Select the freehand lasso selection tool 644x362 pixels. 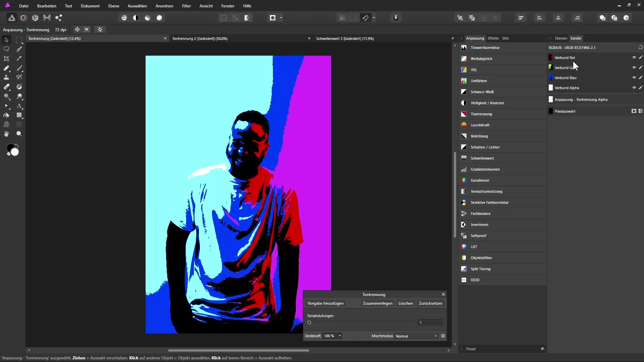pyautogui.click(x=6, y=49)
